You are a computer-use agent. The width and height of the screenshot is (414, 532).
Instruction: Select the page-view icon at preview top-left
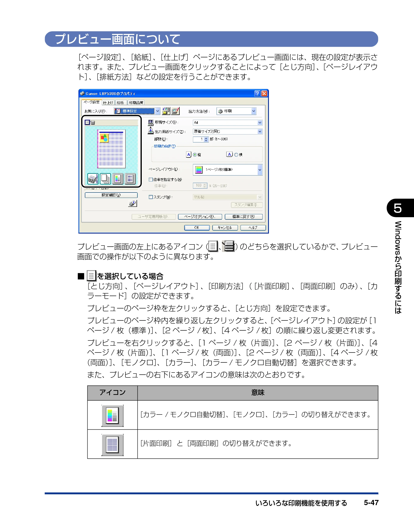pyautogui.click(x=87, y=122)
